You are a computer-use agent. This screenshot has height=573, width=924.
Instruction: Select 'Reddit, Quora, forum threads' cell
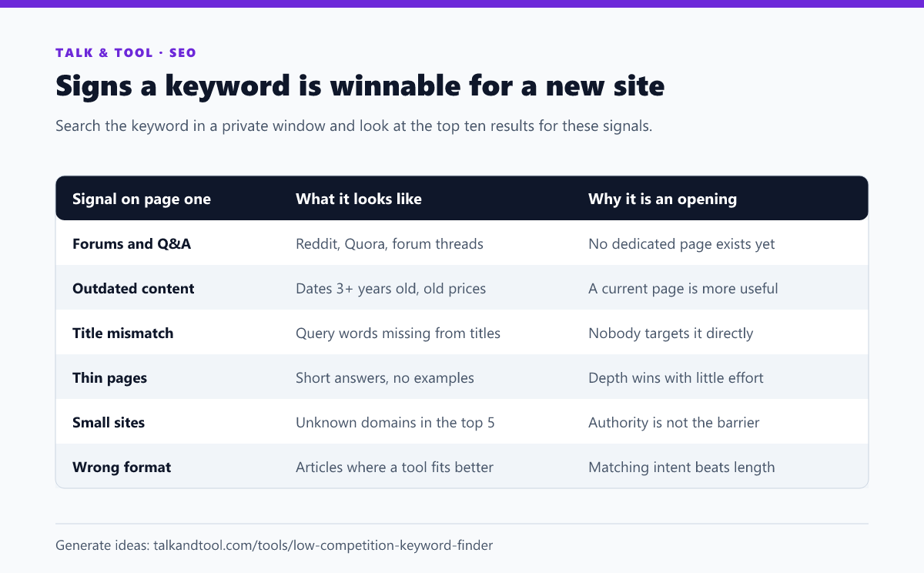pos(390,243)
